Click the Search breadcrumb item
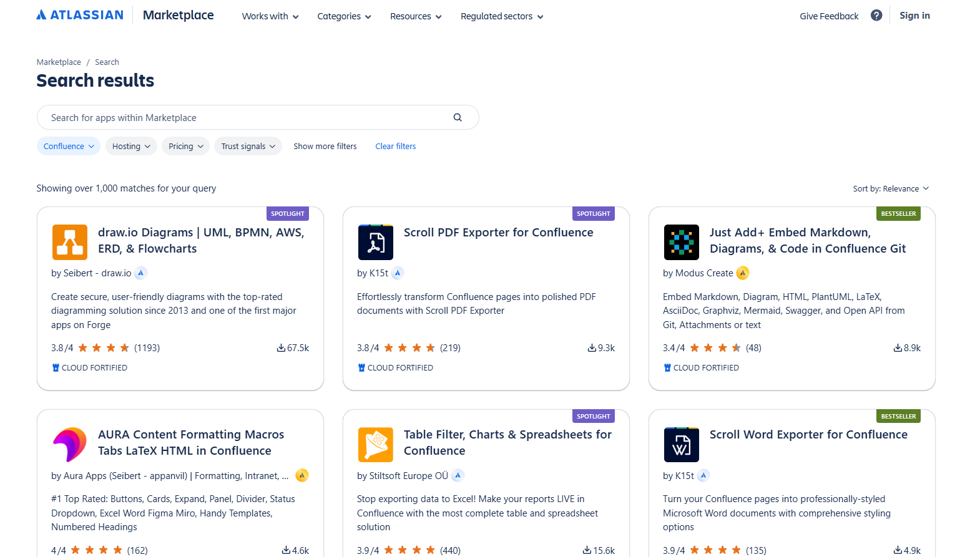Image resolution: width=980 pixels, height=557 pixels. coord(107,62)
